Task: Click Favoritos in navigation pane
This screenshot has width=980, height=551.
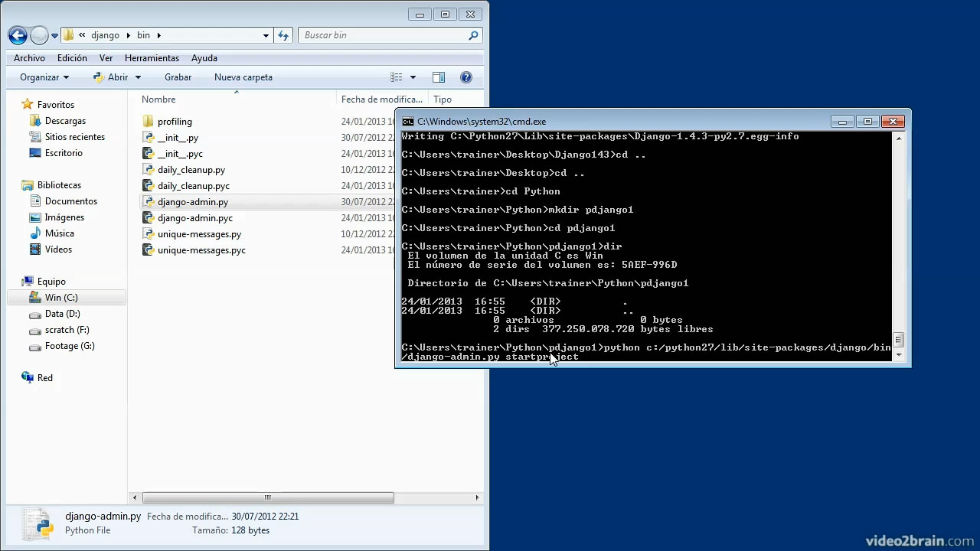Action: point(55,105)
